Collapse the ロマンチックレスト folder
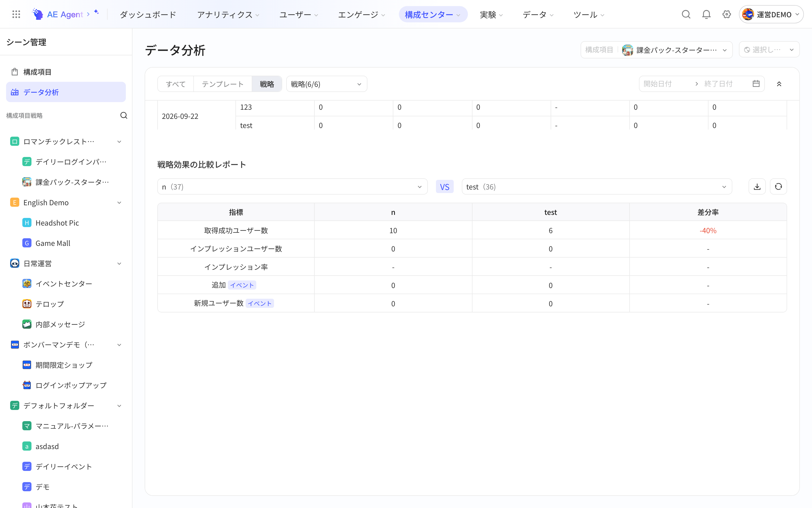 click(119, 142)
